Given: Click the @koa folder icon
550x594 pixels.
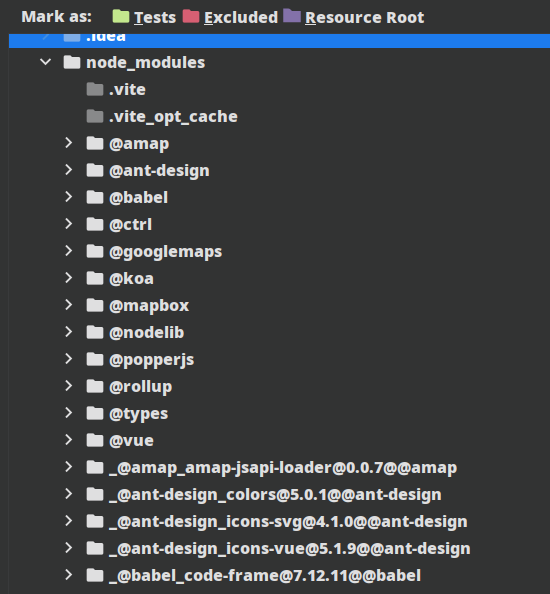Looking at the screenshot, I should (x=95, y=278).
